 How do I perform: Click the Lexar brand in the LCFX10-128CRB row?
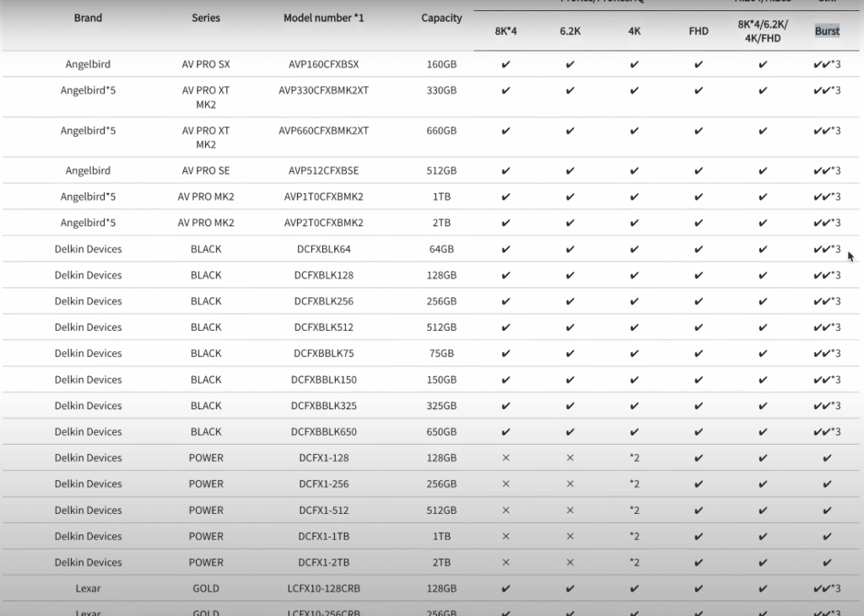point(88,588)
